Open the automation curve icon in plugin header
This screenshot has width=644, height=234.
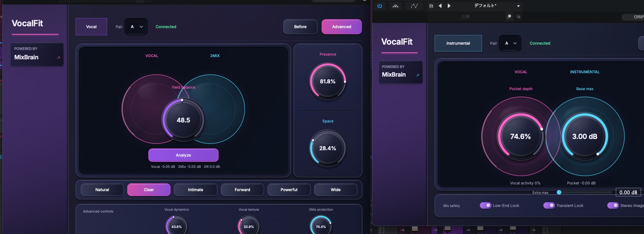[414, 6]
